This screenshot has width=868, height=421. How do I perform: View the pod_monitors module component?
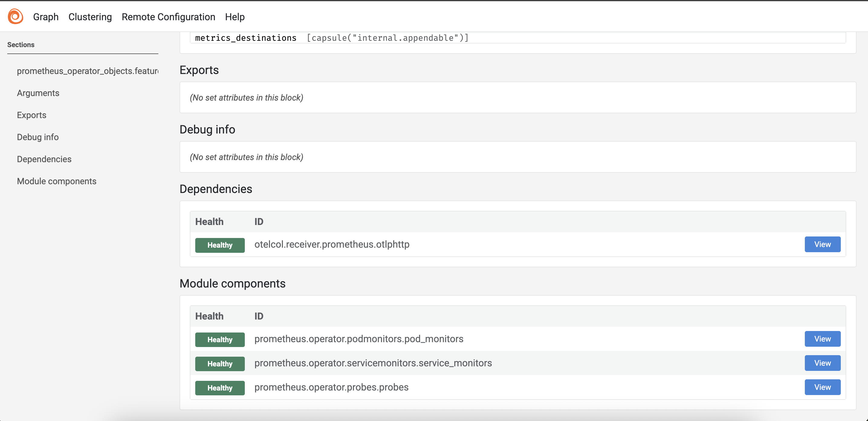822,339
